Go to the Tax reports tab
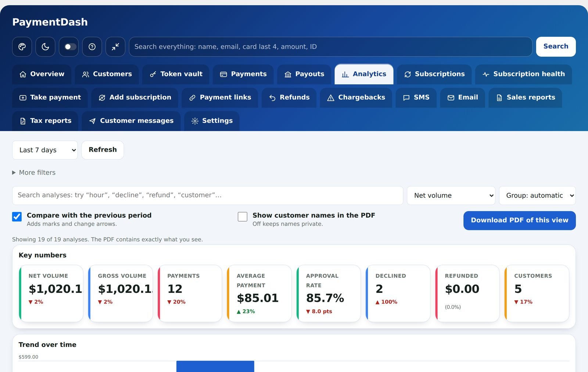This screenshot has width=588, height=372. click(x=45, y=121)
